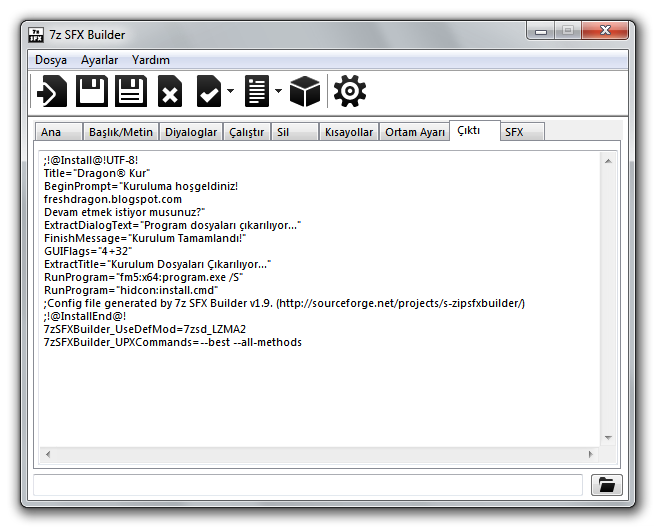Click the RunProgram fm5:x64:program.exe line
656x528 pixels.
pyautogui.click(x=144, y=277)
